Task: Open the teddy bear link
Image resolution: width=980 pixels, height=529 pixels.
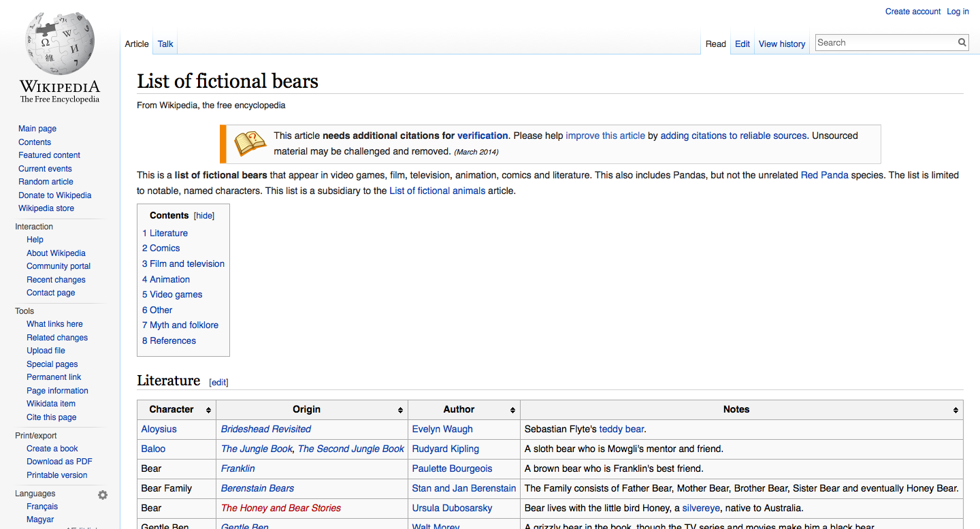Action: [621, 429]
